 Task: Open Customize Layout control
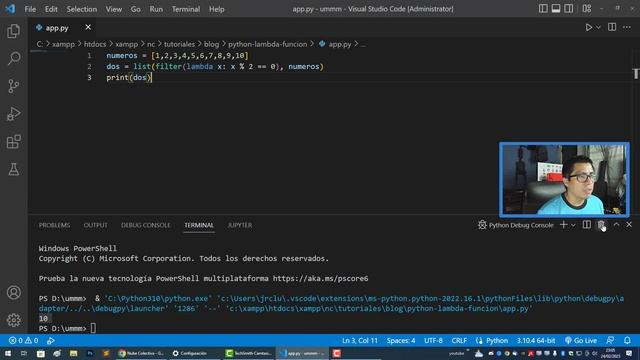pos(587,9)
